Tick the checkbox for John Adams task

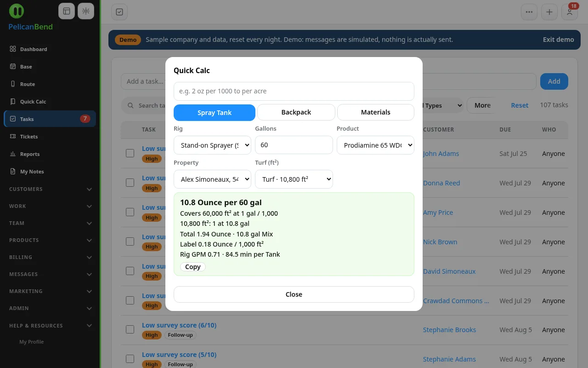pyautogui.click(x=130, y=153)
